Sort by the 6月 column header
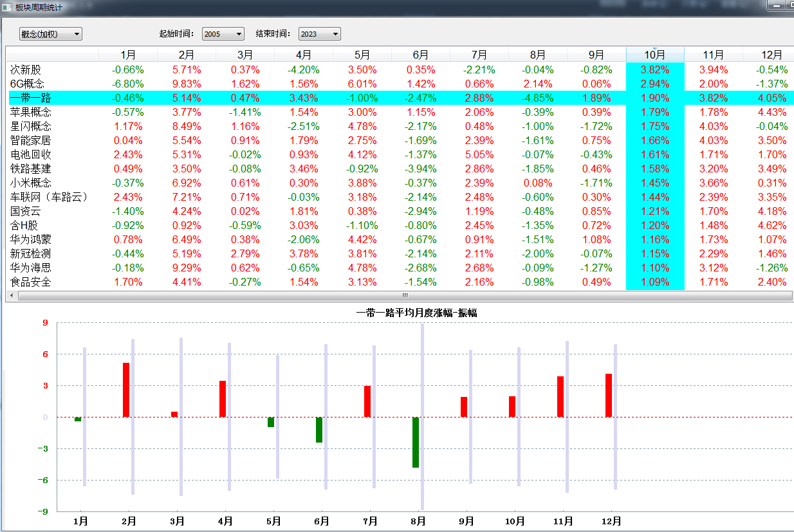Image resolution: width=794 pixels, height=532 pixels. pos(421,55)
